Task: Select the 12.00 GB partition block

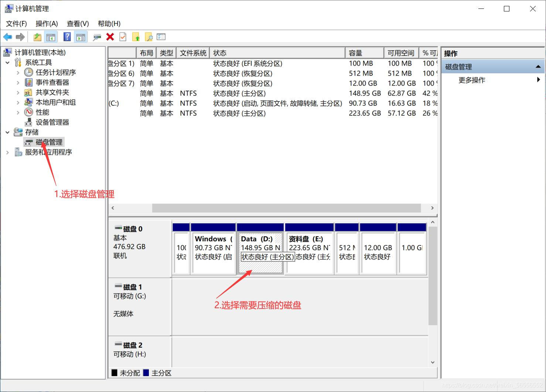Action: click(x=378, y=253)
